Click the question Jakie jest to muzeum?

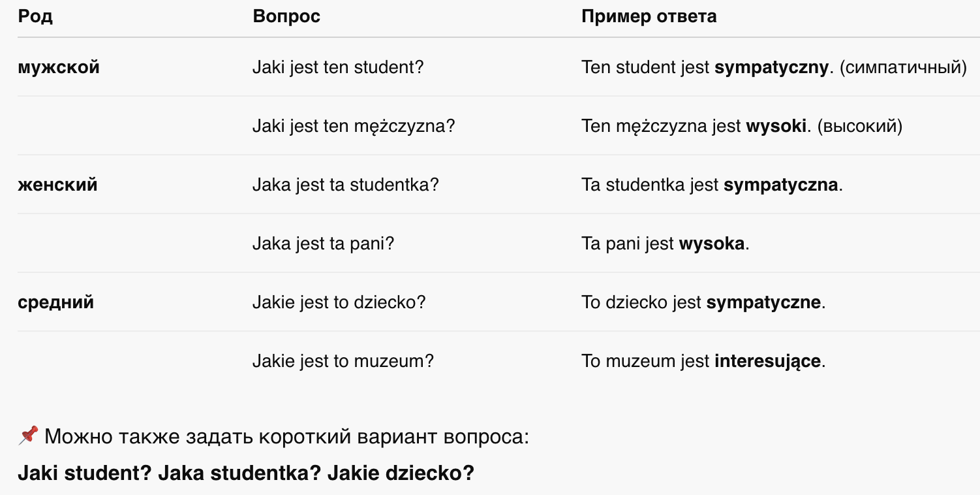point(343,361)
